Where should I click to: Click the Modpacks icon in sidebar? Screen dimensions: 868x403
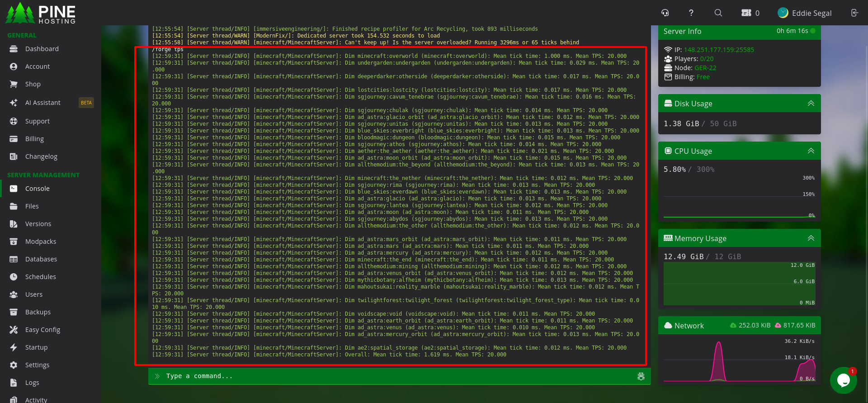click(x=14, y=242)
